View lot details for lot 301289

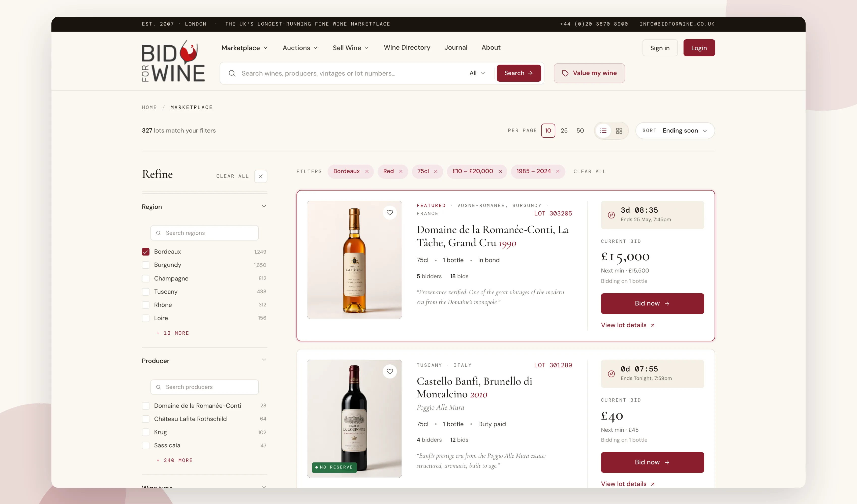pyautogui.click(x=627, y=484)
